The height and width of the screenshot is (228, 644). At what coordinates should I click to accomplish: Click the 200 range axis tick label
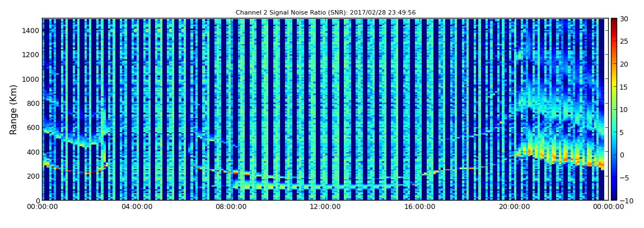coord(33,176)
